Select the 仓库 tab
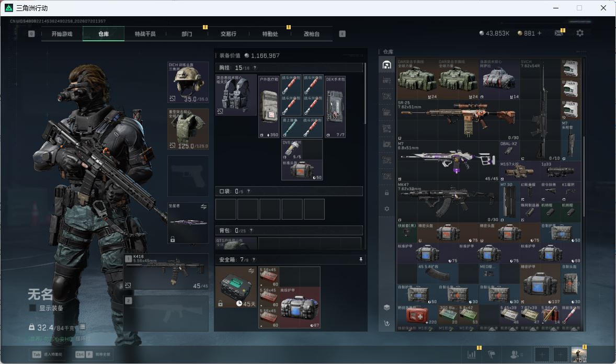This screenshot has height=364, width=616. [104, 34]
